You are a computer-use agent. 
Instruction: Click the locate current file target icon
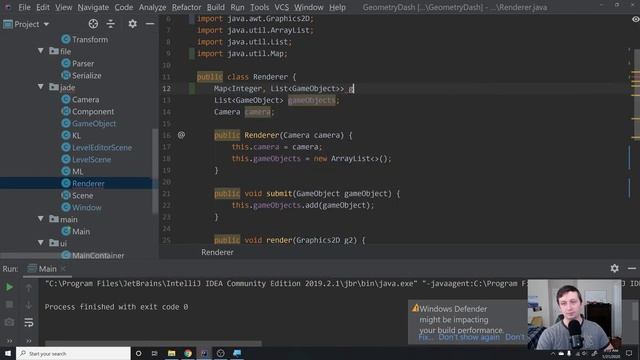[93, 24]
